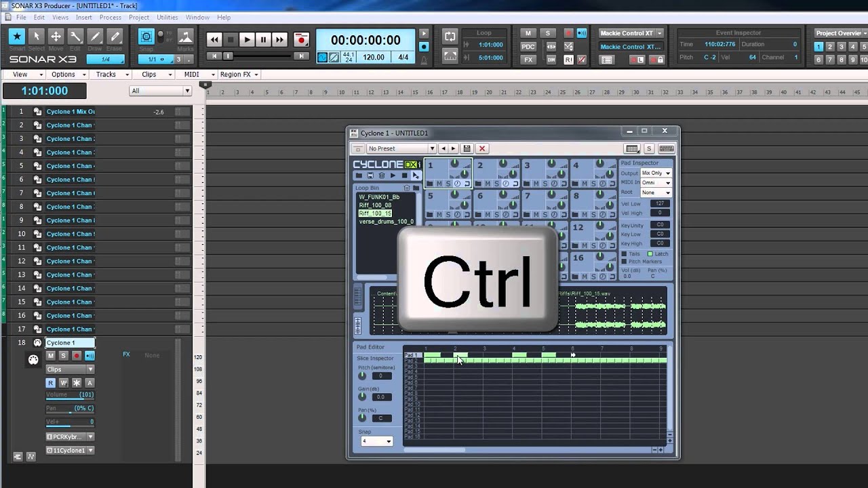
Task: Open ACT control surface properties icon
Action: click(x=607, y=60)
